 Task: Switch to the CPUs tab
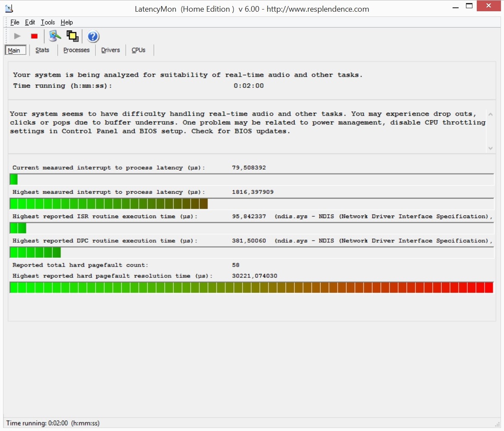pyautogui.click(x=139, y=50)
